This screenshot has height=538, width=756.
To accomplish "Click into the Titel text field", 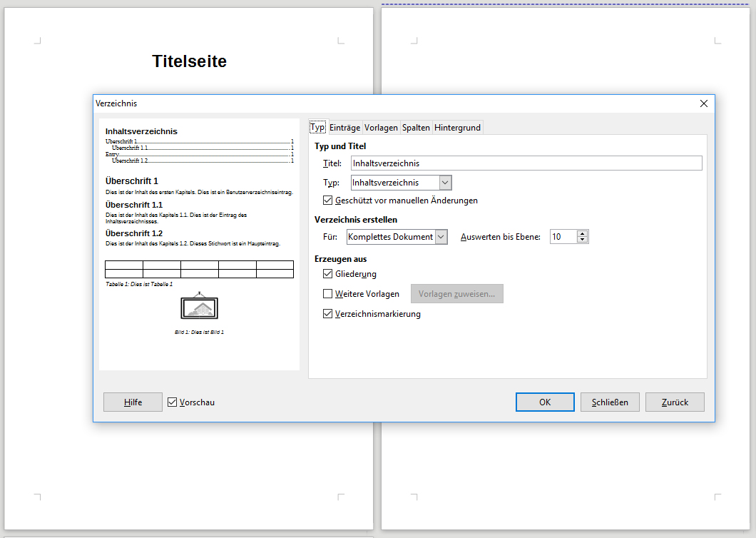I will (x=526, y=163).
